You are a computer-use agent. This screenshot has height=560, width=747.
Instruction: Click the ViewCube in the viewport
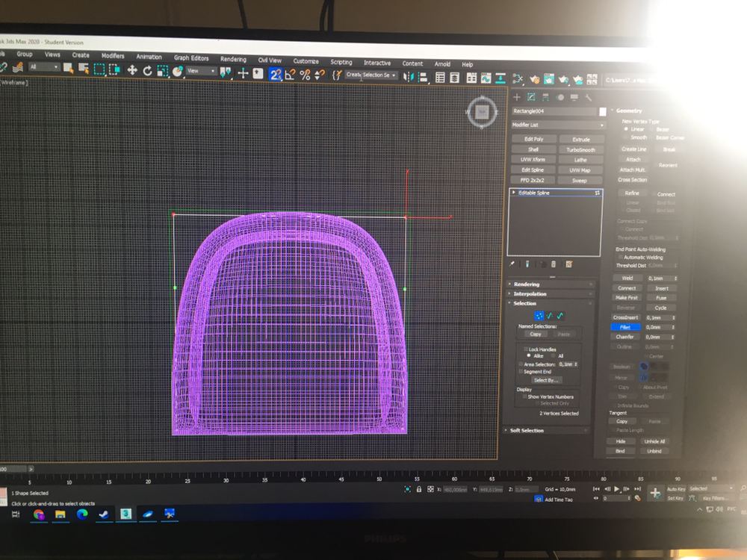coord(482,113)
